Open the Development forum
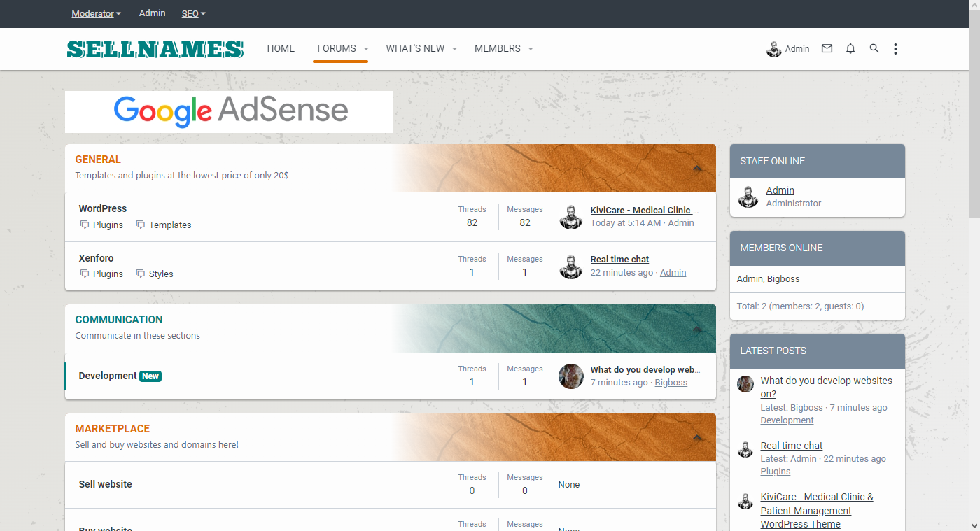Image resolution: width=980 pixels, height=531 pixels. coord(108,376)
